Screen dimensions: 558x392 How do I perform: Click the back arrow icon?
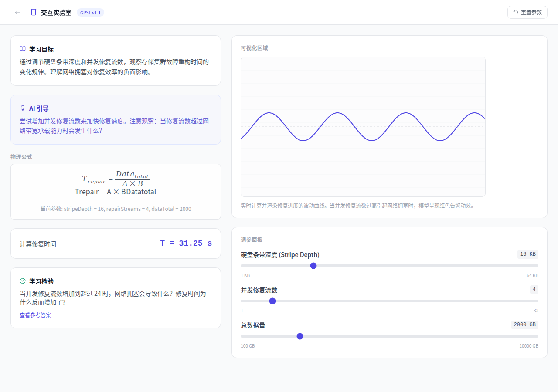[x=17, y=12]
